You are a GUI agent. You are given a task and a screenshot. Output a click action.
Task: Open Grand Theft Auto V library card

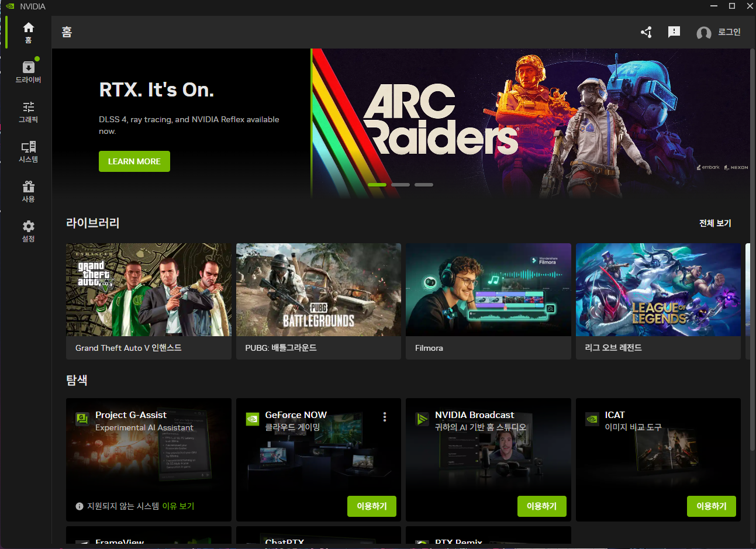pos(149,301)
